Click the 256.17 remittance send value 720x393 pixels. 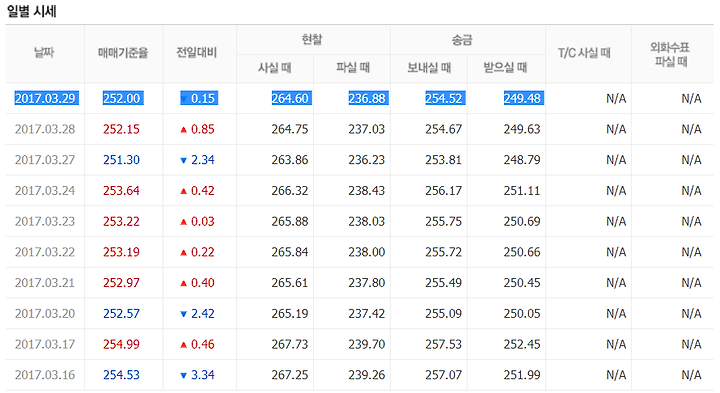click(444, 191)
